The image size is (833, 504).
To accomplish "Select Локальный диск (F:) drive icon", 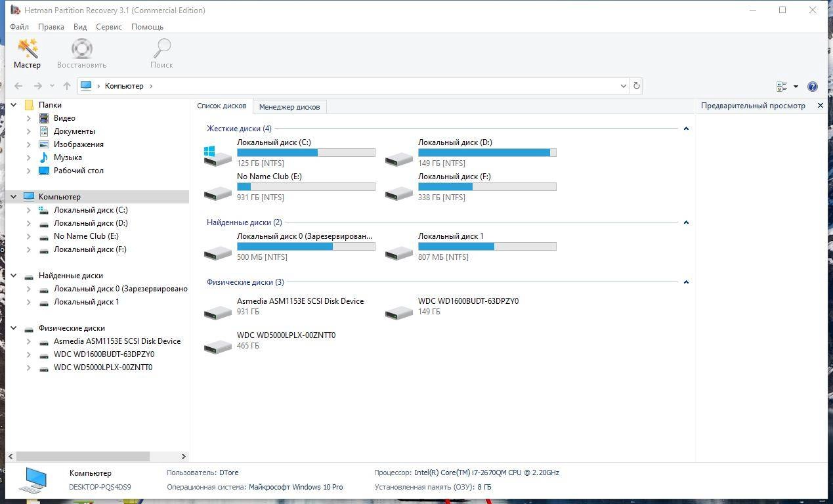I will pyautogui.click(x=399, y=192).
